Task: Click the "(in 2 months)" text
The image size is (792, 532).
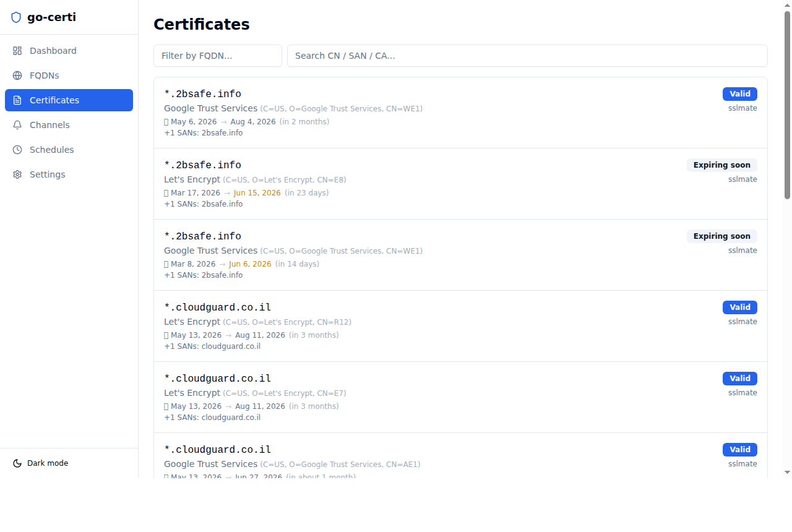Action: point(304,122)
